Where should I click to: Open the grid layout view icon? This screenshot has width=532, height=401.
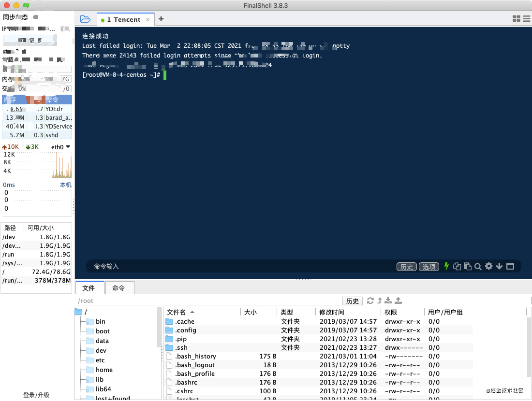coord(517,19)
